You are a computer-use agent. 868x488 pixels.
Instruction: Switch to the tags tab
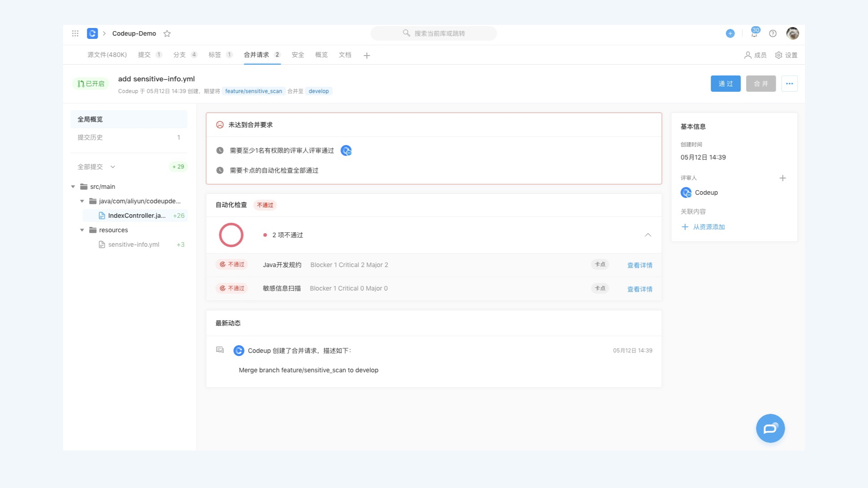tap(221, 55)
